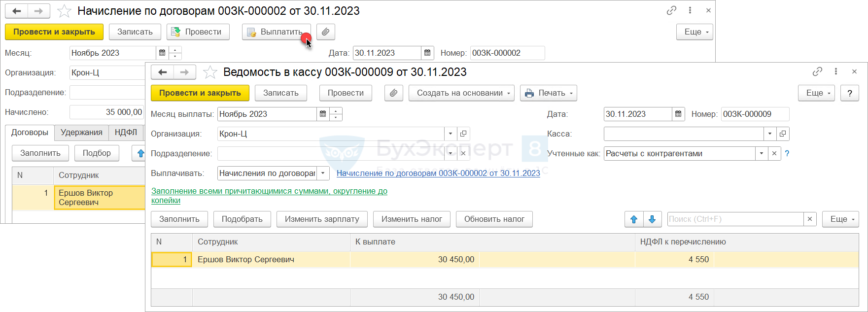
Task: Open link Начисление по договорам 00ЗК-000002
Action: pos(438,173)
